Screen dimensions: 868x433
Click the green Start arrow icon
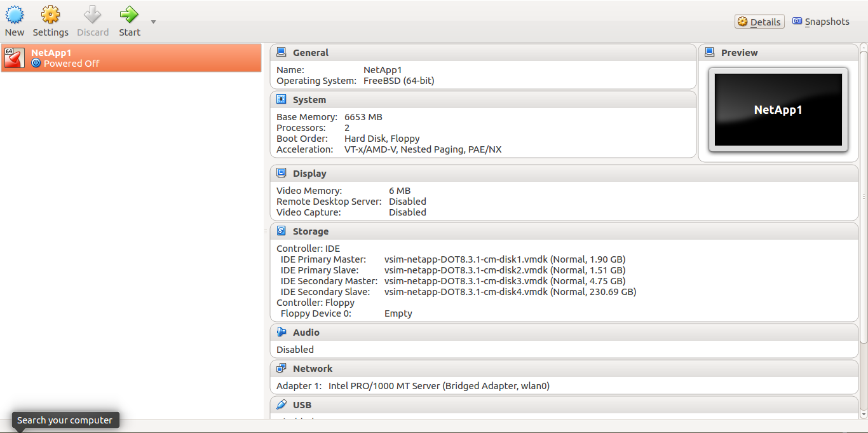coord(129,14)
